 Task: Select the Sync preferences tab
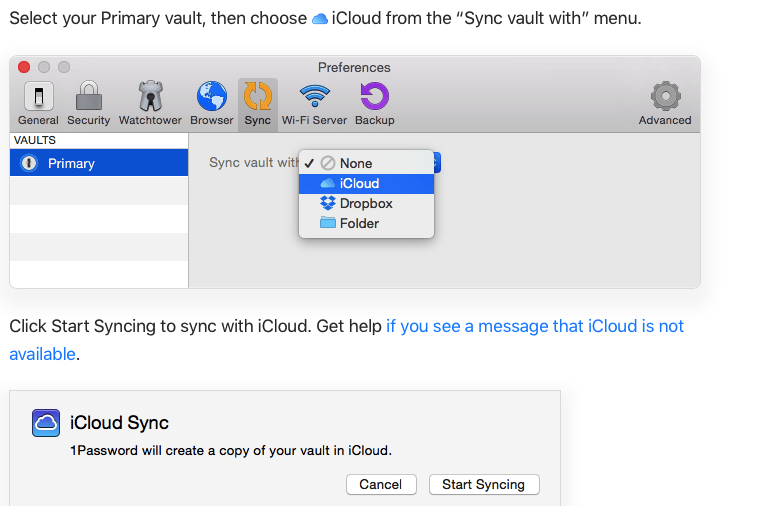pyautogui.click(x=258, y=104)
